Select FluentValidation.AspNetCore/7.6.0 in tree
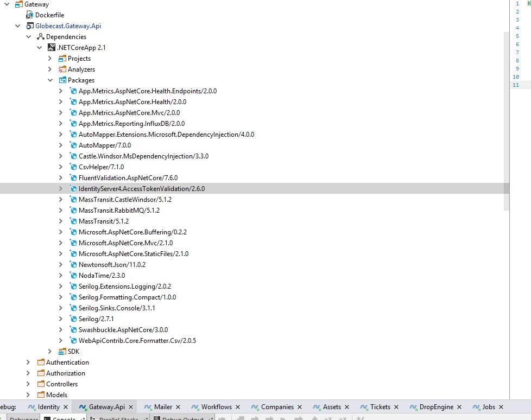 [128, 177]
